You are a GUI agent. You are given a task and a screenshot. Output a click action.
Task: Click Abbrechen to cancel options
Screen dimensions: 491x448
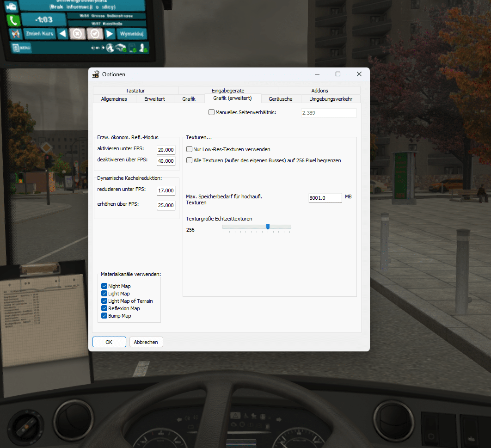point(146,342)
